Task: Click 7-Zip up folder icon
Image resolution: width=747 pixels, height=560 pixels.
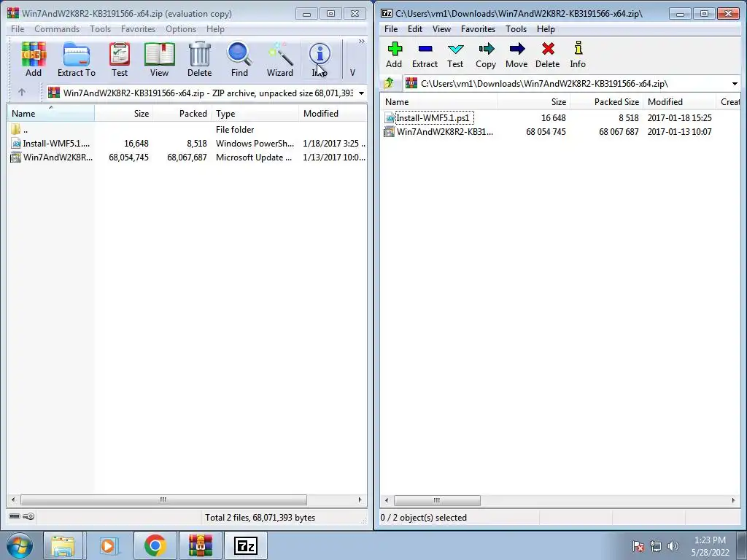Action: click(390, 83)
